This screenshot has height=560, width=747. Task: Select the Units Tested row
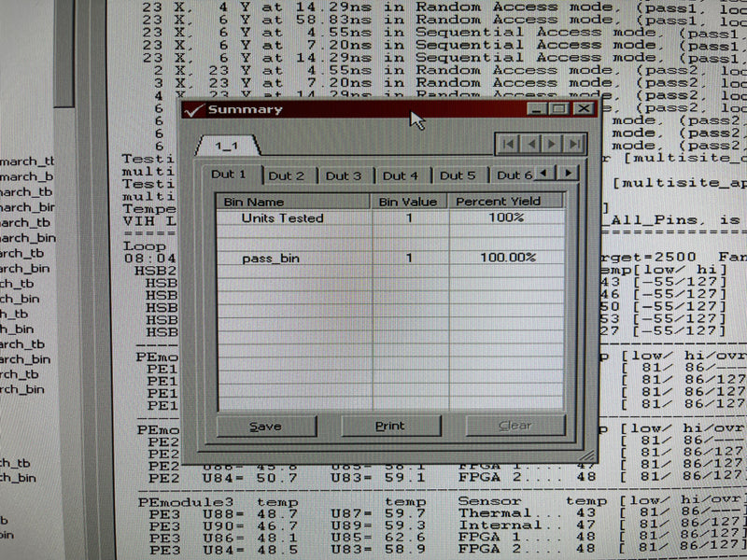point(285,217)
